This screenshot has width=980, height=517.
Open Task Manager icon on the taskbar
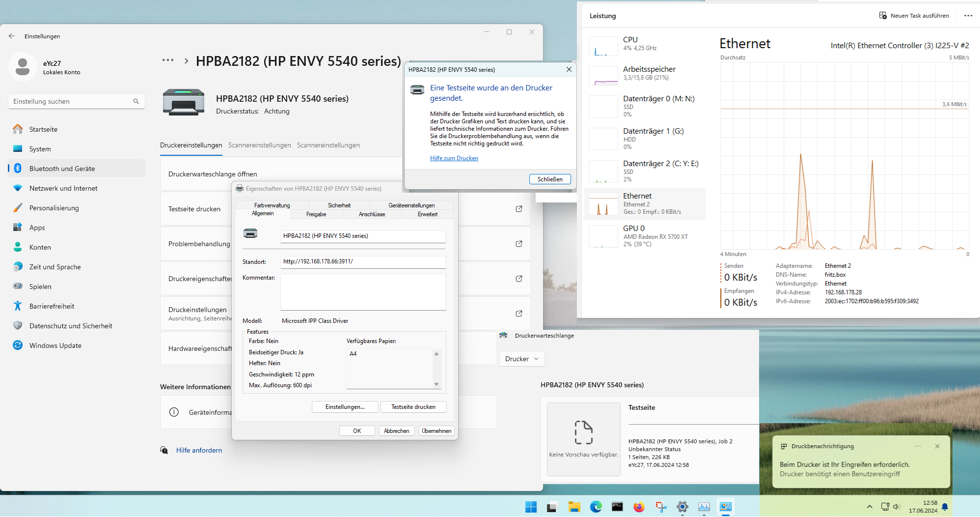704,507
